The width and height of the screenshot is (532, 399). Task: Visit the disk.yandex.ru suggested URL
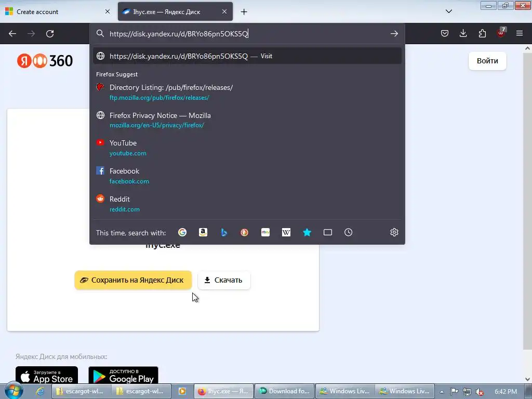tap(247, 56)
